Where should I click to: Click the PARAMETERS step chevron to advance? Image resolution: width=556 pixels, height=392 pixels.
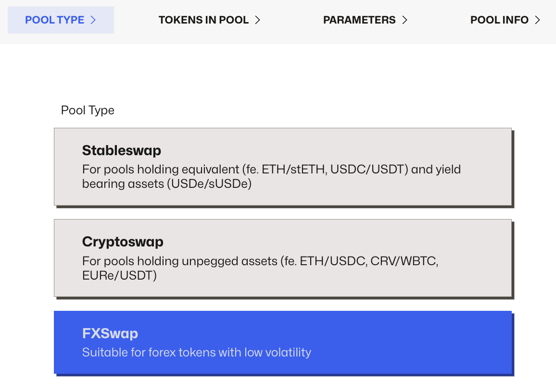pos(405,20)
